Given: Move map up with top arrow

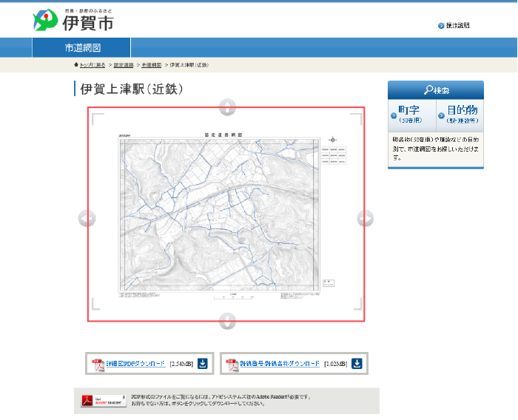Looking at the screenshot, I should point(227,107).
